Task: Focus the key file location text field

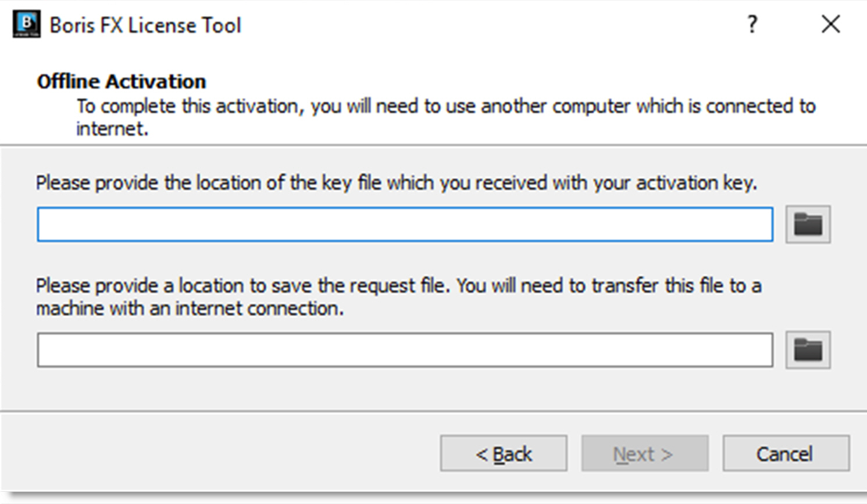Action: click(x=405, y=224)
